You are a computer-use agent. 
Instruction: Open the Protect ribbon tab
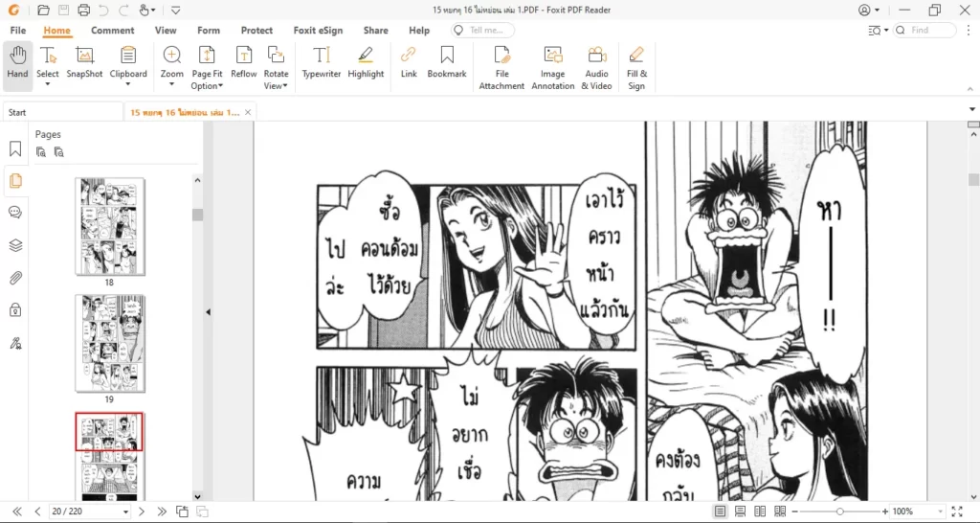256,30
